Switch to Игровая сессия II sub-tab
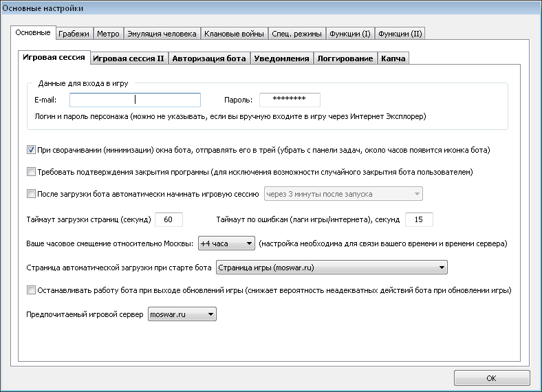 point(129,58)
